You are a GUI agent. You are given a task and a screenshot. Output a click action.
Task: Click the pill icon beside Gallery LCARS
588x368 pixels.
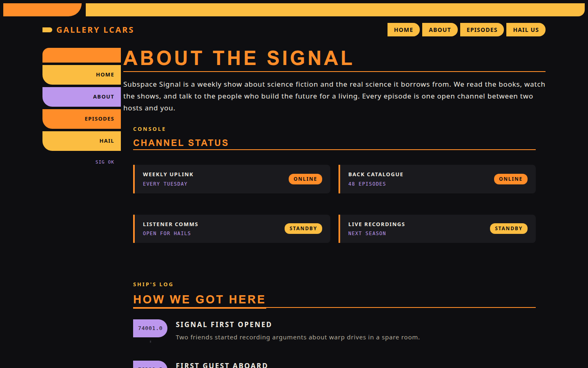pyautogui.click(x=47, y=30)
